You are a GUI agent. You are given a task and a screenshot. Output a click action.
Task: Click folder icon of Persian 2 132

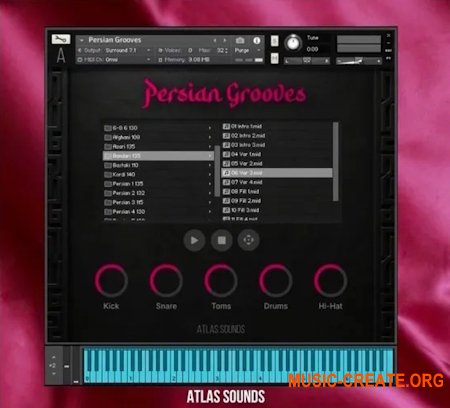point(108,193)
